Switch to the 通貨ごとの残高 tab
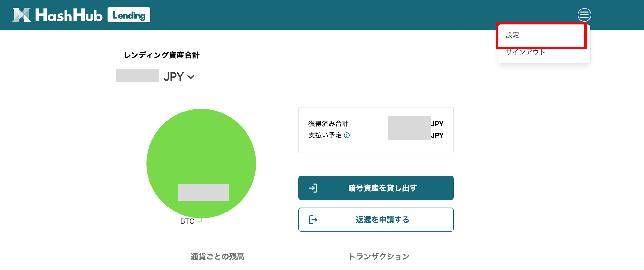644x270 pixels. 217,256
